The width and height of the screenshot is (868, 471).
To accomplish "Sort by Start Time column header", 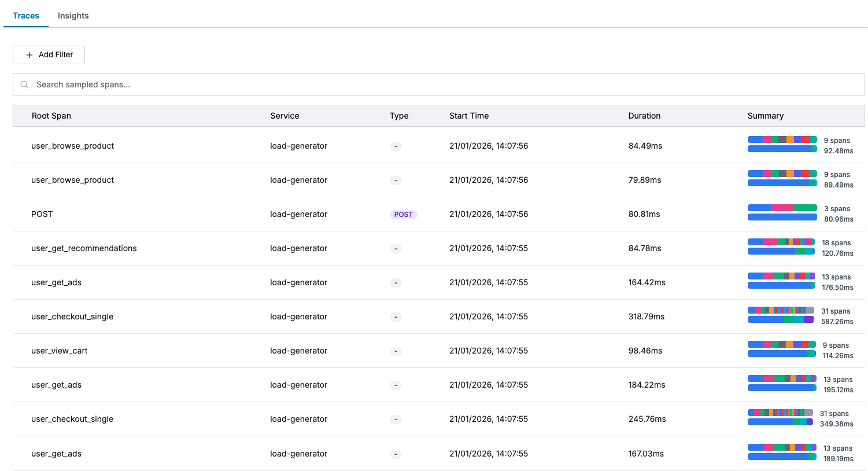I will point(469,116).
